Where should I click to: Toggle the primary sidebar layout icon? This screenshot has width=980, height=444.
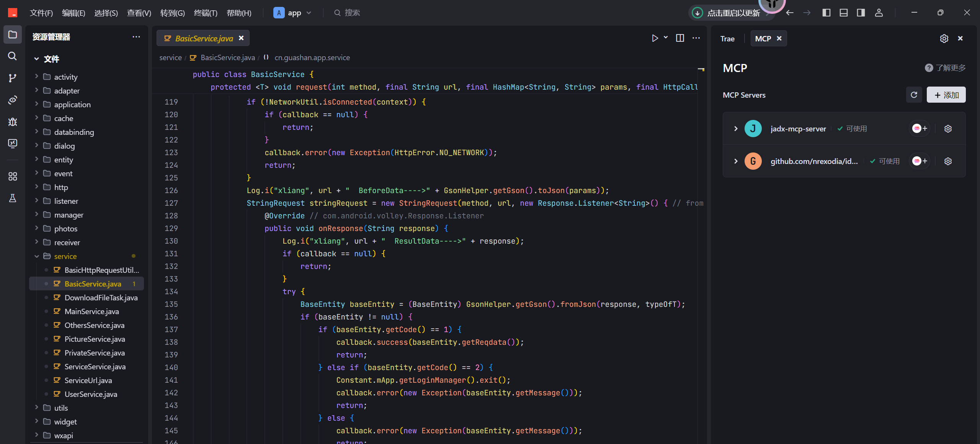point(826,13)
